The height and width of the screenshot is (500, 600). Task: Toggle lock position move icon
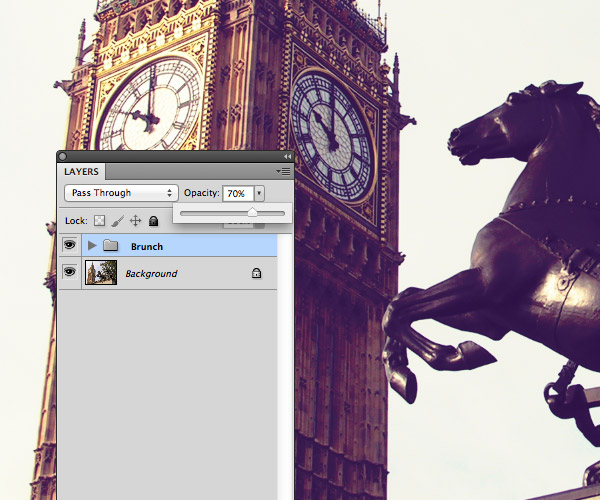tap(135, 221)
